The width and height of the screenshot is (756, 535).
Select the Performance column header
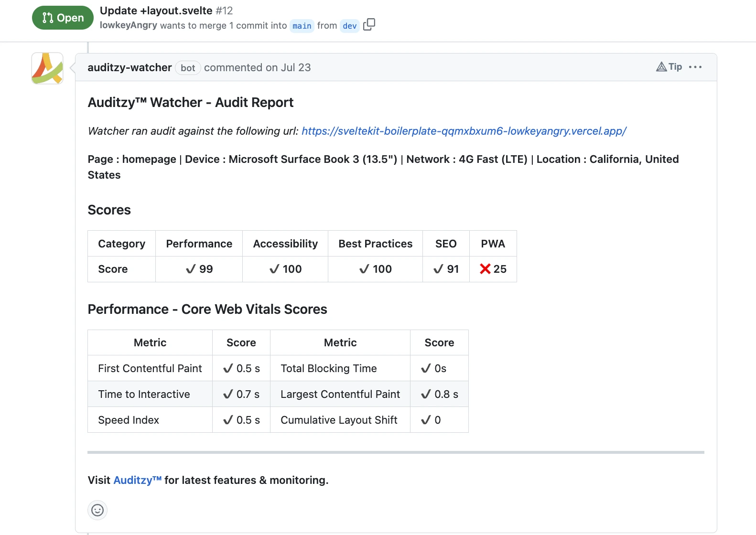click(x=199, y=244)
